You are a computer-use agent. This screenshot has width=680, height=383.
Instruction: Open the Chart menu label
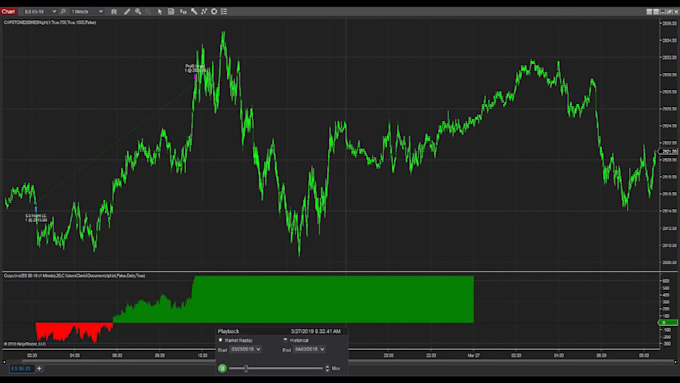pyautogui.click(x=8, y=12)
